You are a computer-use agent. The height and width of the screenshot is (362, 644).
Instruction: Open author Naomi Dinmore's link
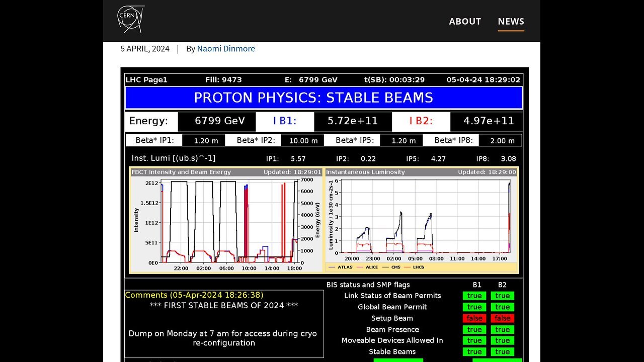click(226, 48)
